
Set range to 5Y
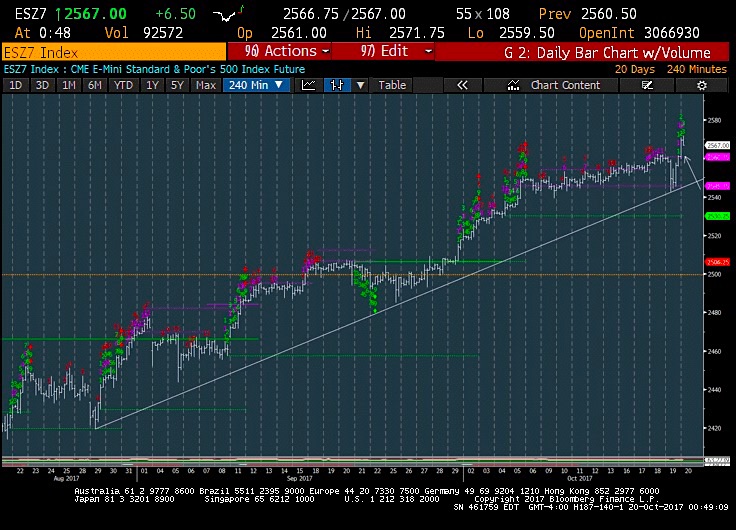[x=177, y=85]
